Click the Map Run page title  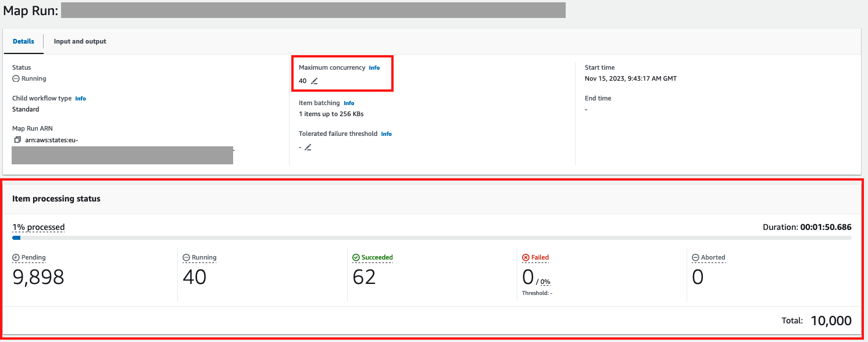(30, 10)
